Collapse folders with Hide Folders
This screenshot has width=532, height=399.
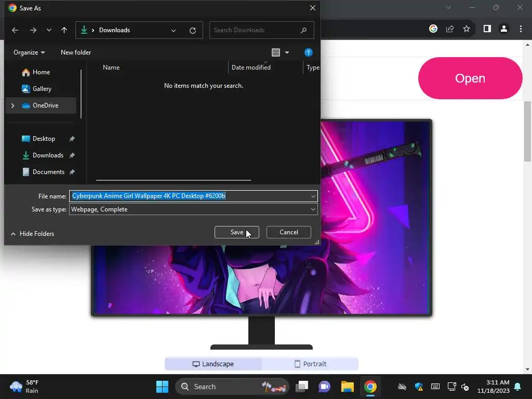[33, 233]
